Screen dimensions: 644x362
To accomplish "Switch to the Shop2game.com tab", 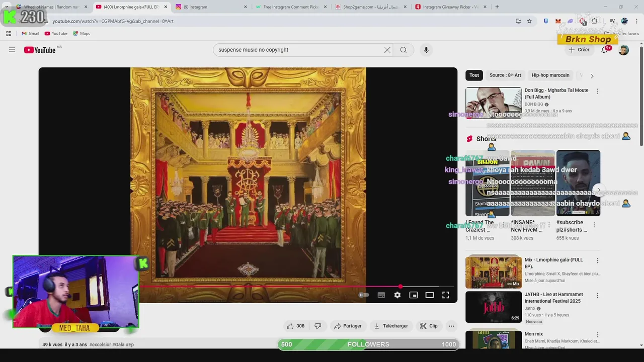I will coord(371,7).
